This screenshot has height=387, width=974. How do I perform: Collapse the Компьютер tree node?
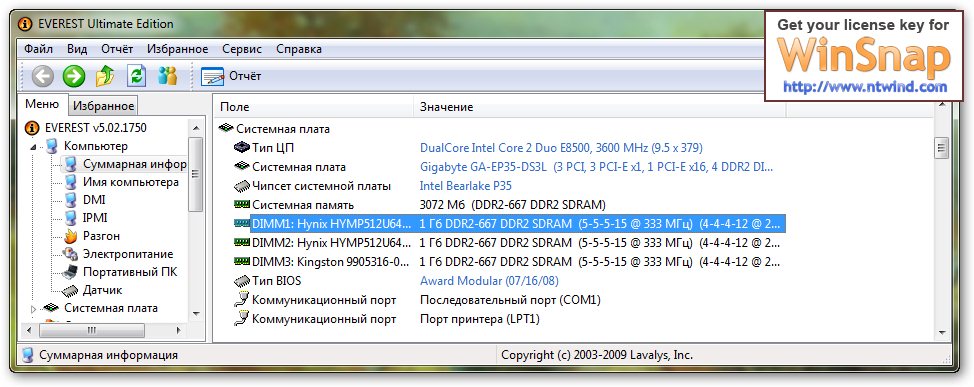click(x=33, y=147)
